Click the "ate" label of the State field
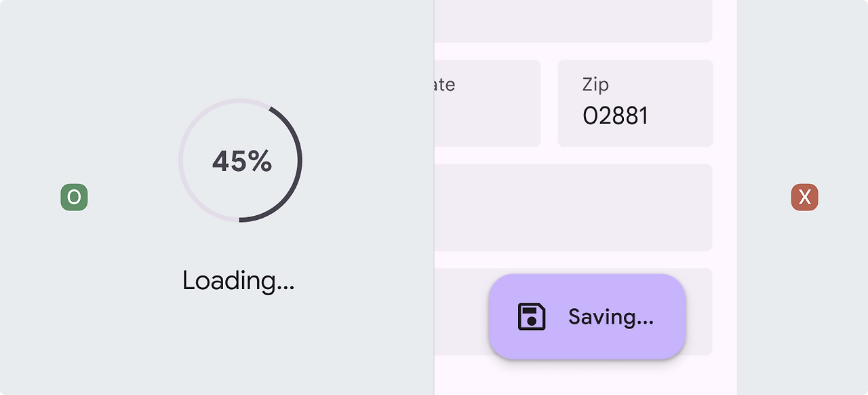The width and height of the screenshot is (868, 395). click(x=445, y=85)
